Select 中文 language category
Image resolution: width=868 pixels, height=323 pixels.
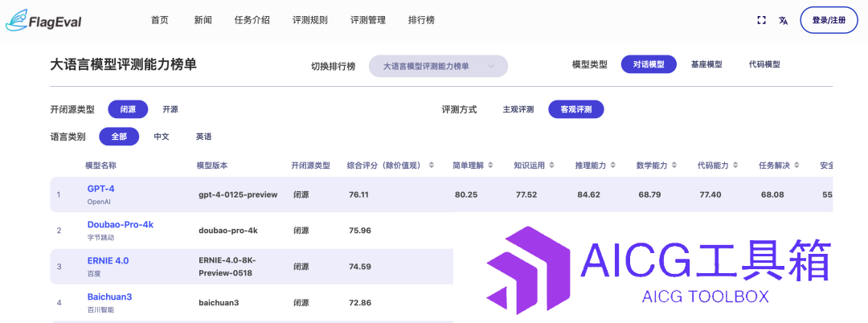coord(161,137)
